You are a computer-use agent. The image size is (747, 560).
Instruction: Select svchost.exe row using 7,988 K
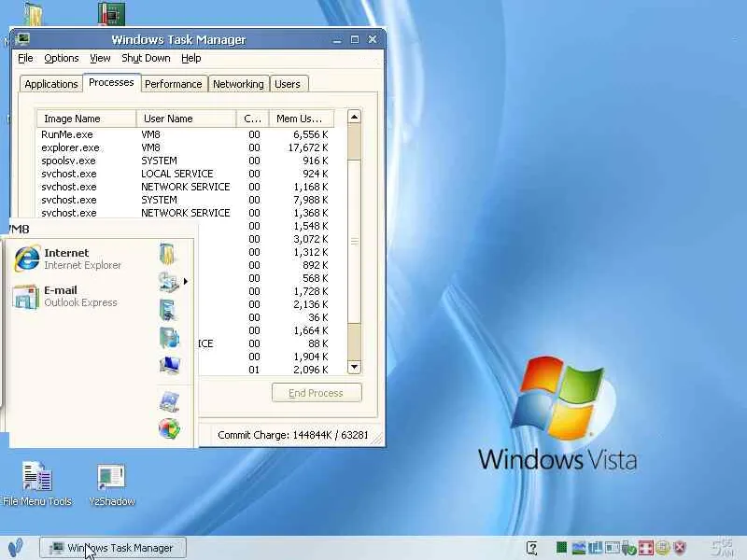point(185,200)
